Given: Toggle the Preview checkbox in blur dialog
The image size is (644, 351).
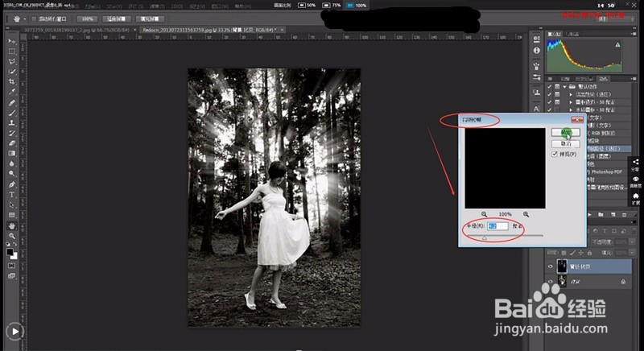Looking at the screenshot, I should click(x=555, y=154).
